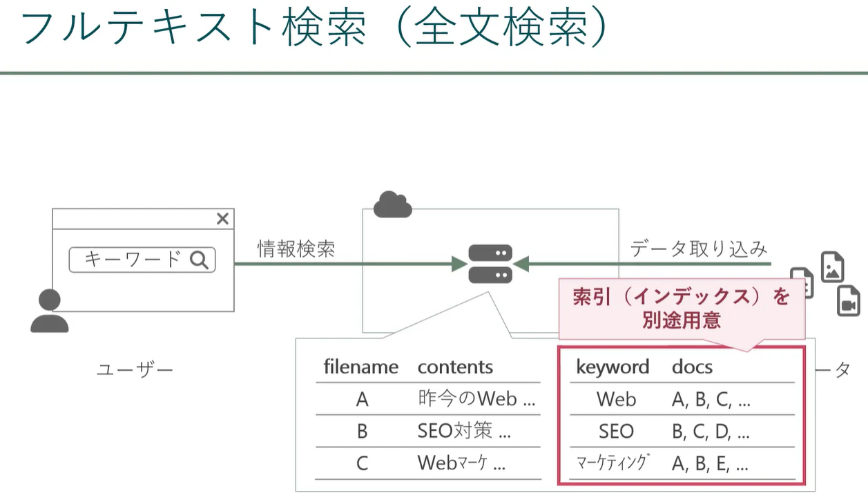
Task: Click the docs cell A, B, E, ...
Action: tap(710, 463)
